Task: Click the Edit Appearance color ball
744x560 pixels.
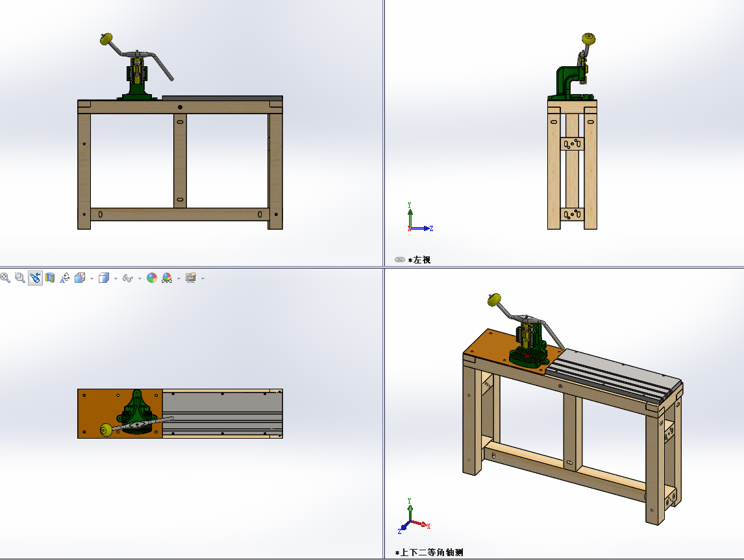Action: (x=152, y=278)
